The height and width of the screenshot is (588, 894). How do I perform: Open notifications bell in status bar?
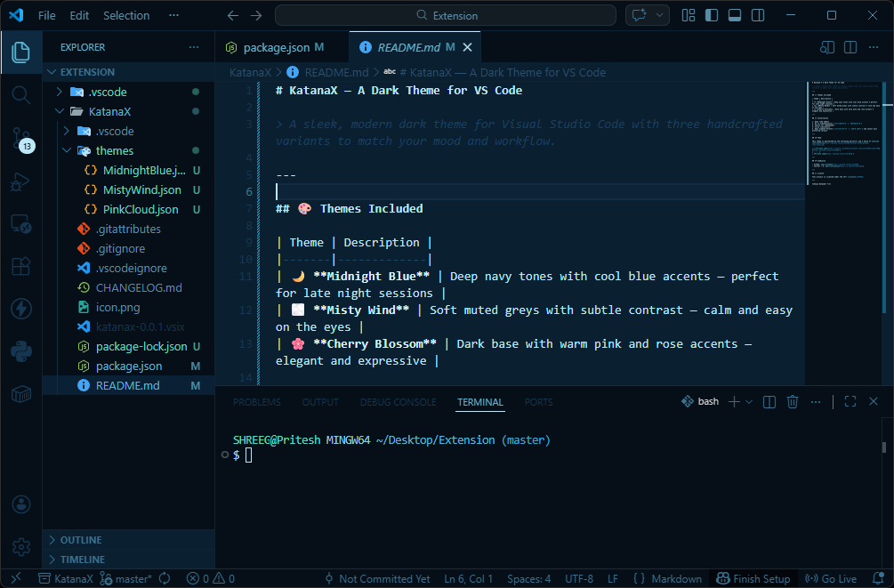tap(878, 578)
